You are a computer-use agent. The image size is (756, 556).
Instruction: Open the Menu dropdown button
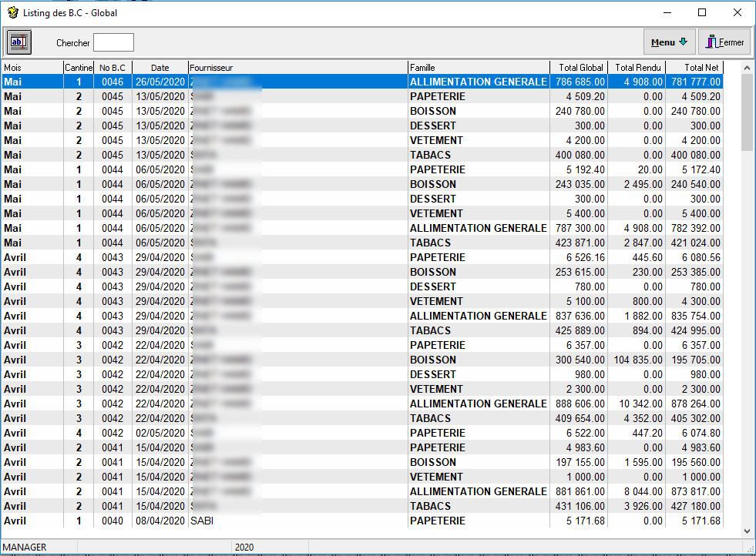669,42
